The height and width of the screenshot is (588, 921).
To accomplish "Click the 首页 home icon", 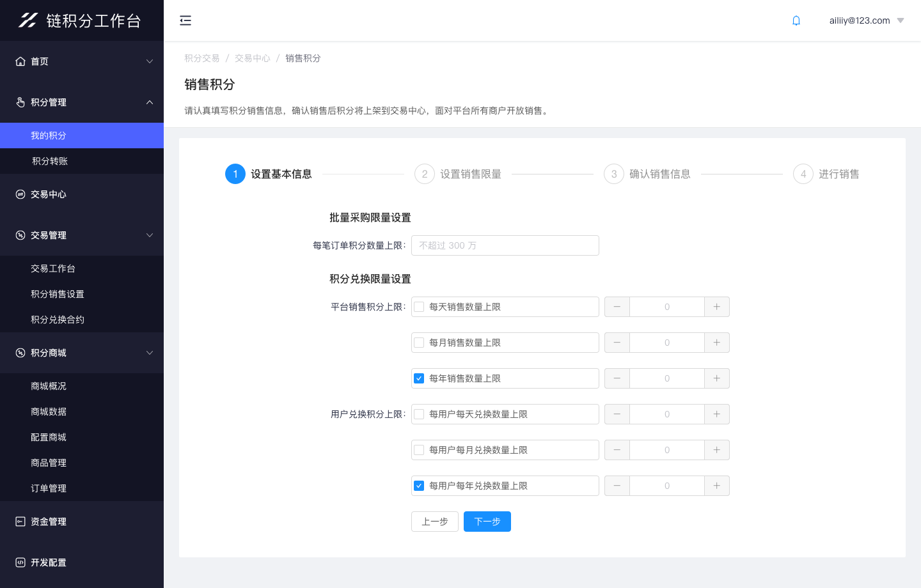I will (x=20, y=61).
